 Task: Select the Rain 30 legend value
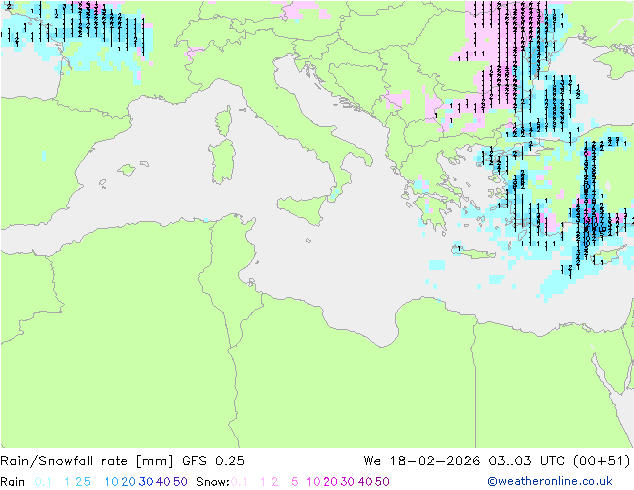(146, 482)
